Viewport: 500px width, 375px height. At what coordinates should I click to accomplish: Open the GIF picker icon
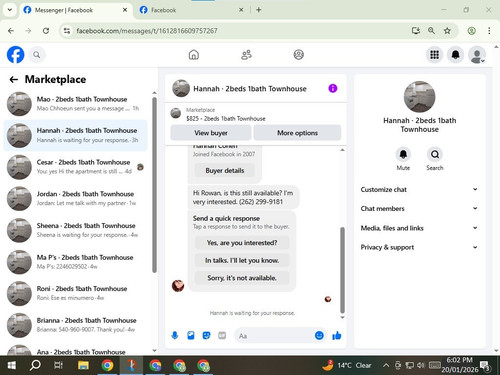coord(222,336)
